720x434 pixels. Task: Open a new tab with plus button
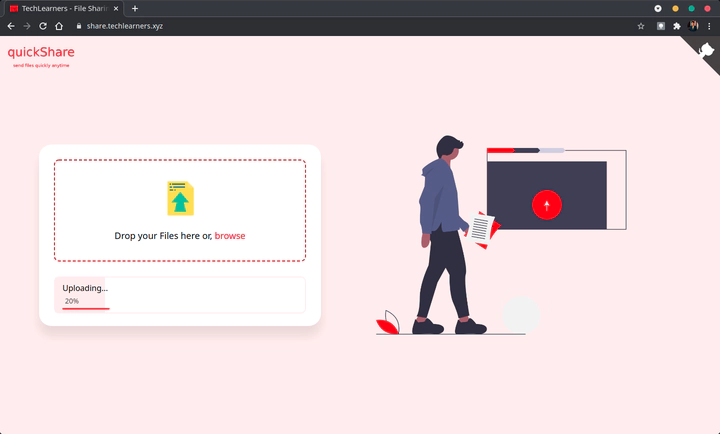pos(135,8)
